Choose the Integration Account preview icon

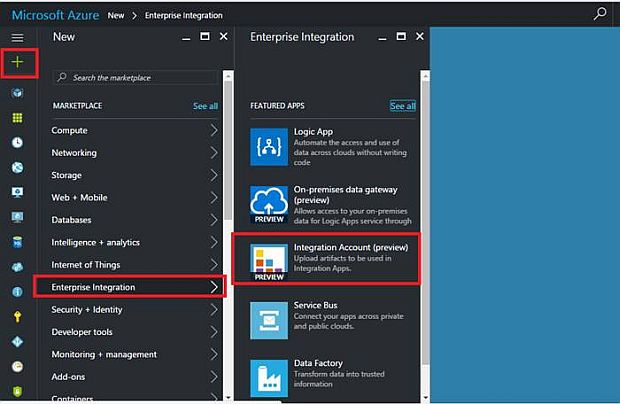[x=269, y=262]
